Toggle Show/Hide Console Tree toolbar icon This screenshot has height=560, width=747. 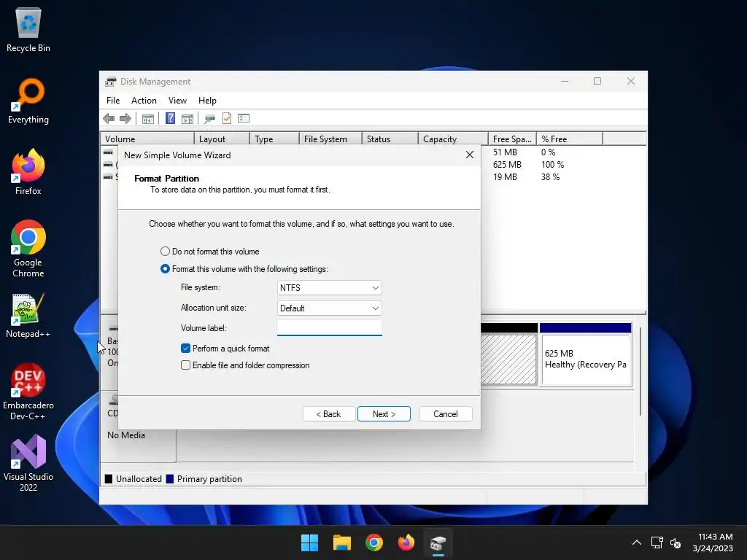pyautogui.click(x=147, y=118)
